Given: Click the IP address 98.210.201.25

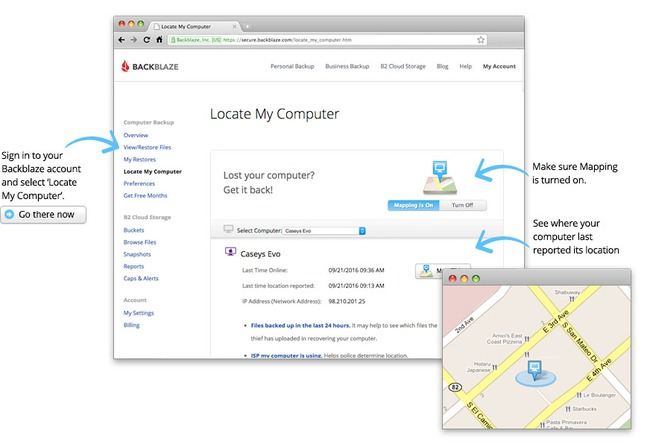Looking at the screenshot, I should (x=347, y=302).
